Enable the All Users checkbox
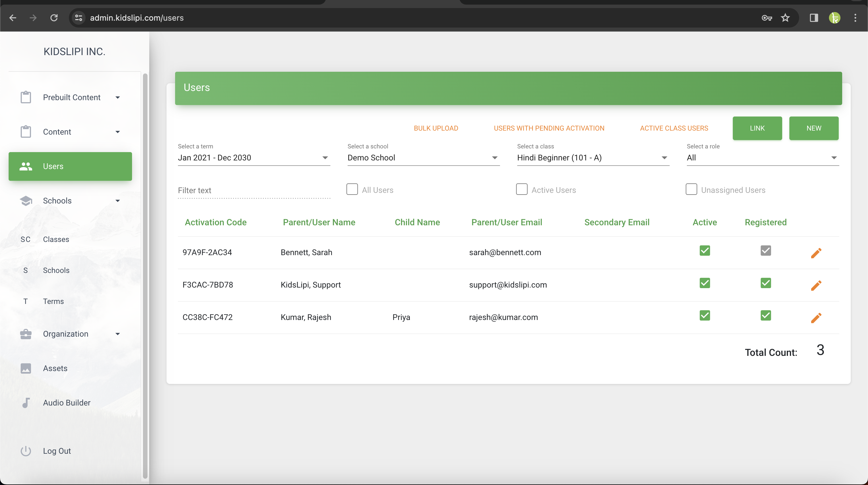The height and width of the screenshot is (485, 868). coord(352,189)
